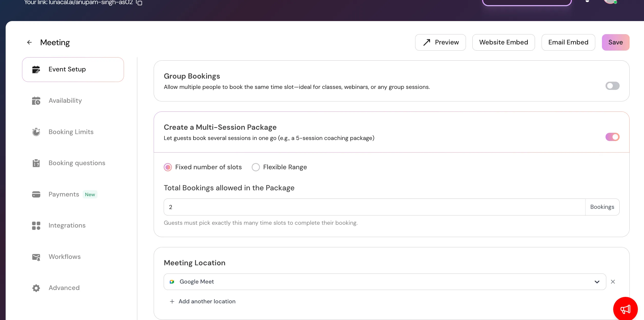Open the red megaphone announcements button
644x320 pixels.
point(625,309)
